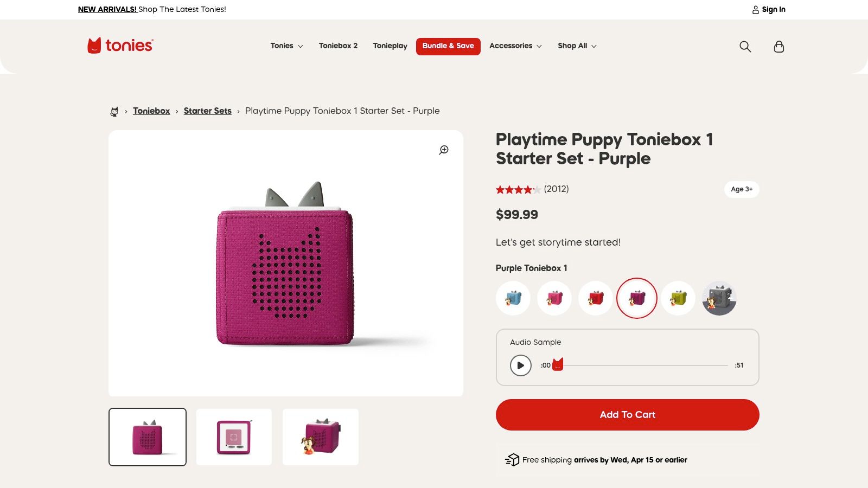This screenshot has height=488, width=868.
Task: Click the zoom-in icon on product image
Action: coord(444,150)
